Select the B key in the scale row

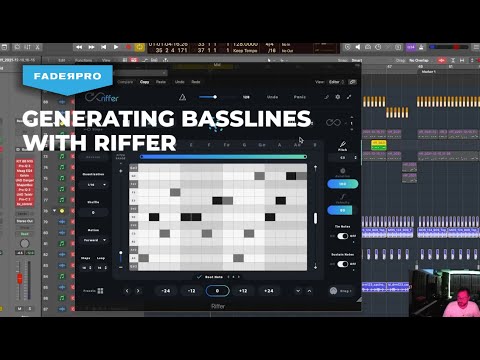[x=315, y=145]
